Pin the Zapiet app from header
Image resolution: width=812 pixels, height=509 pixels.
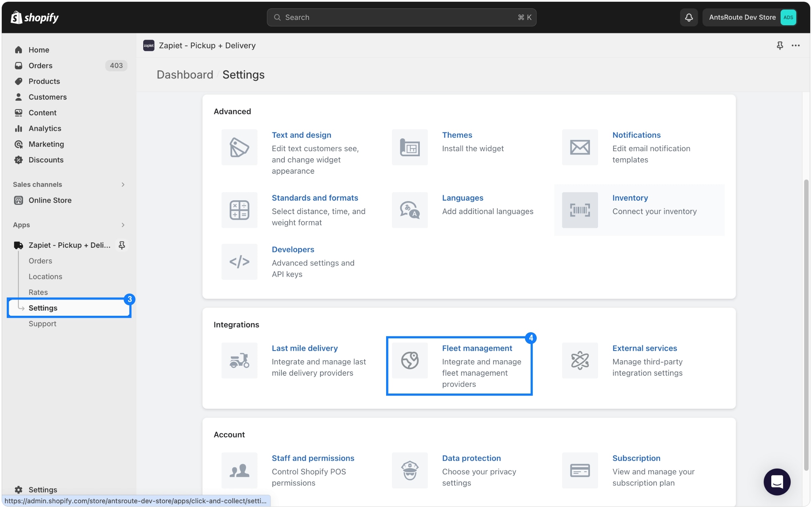pyautogui.click(x=780, y=45)
